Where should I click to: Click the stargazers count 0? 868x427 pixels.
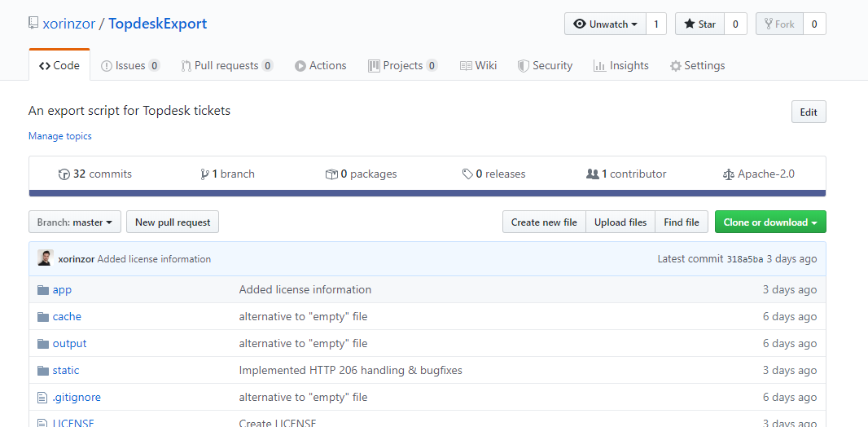point(736,24)
